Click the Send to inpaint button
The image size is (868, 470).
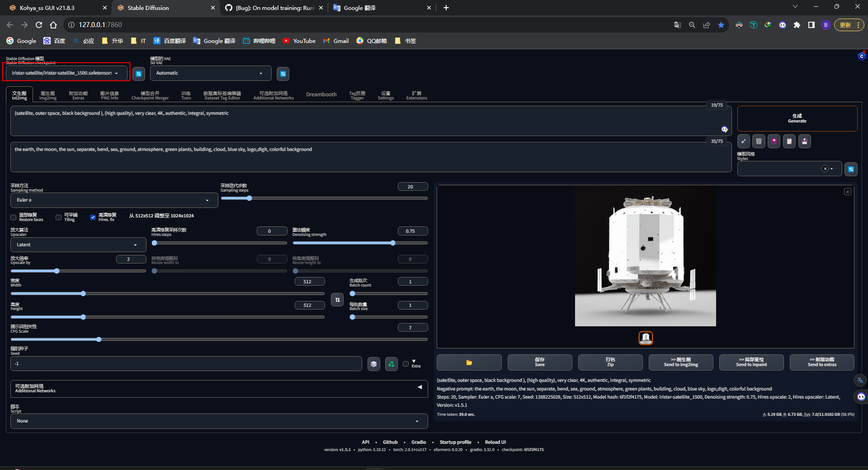click(751, 362)
